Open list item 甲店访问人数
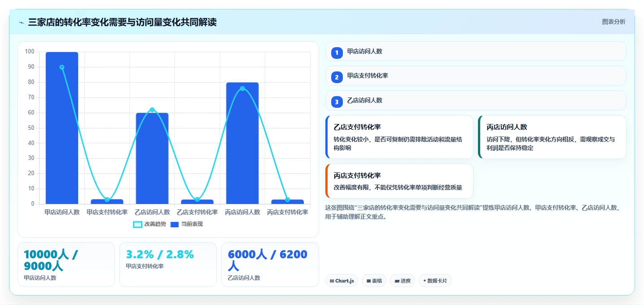The height and width of the screenshot is (305, 644). click(476, 51)
